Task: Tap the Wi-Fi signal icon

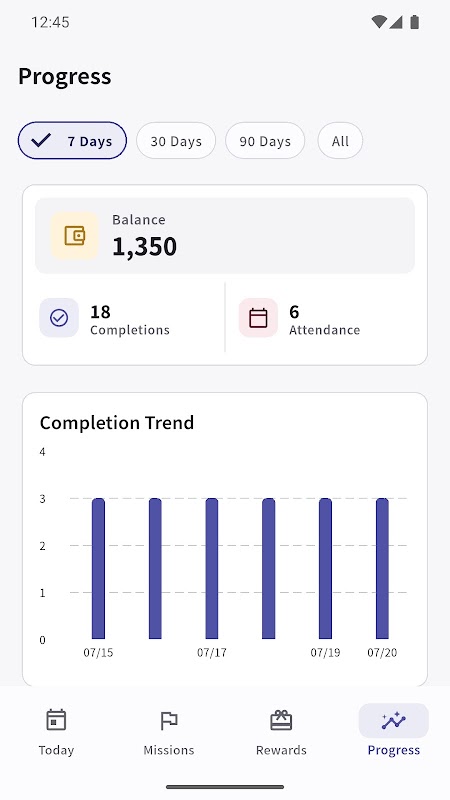Action: pos(379,22)
